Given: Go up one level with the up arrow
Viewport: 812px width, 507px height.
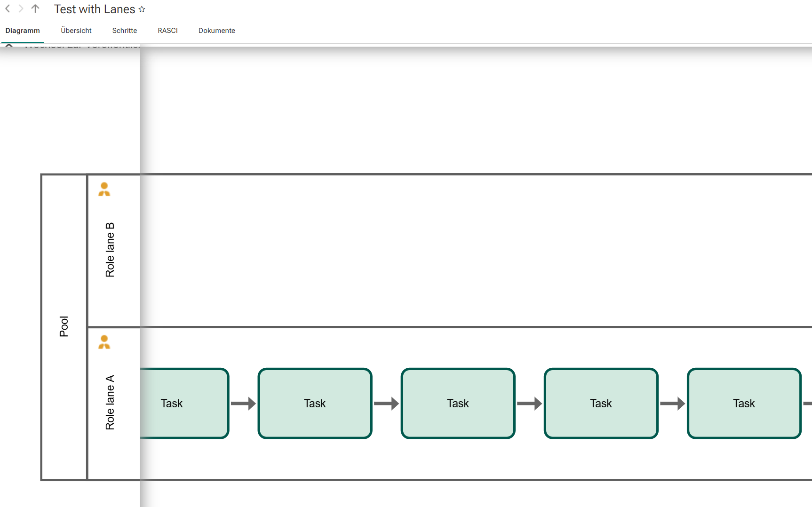Looking at the screenshot, I should click(35, 8).
